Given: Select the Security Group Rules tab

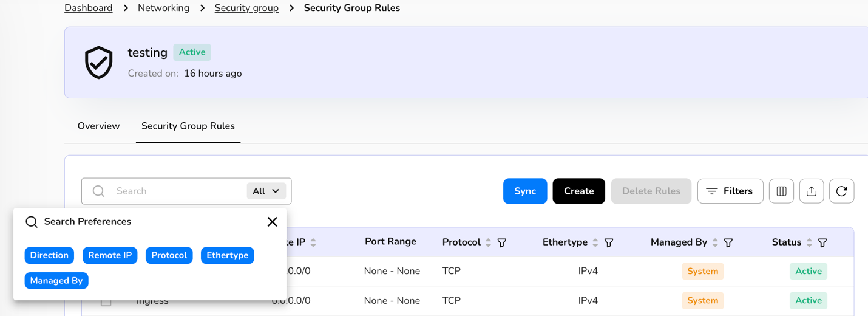Looking at the screenshot, I should [188, 126].
